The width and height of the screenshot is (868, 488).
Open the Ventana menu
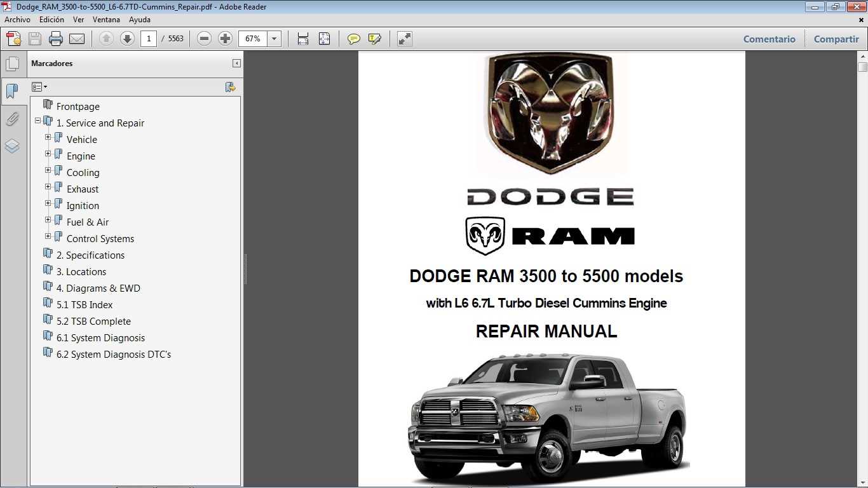pos(106,20)
